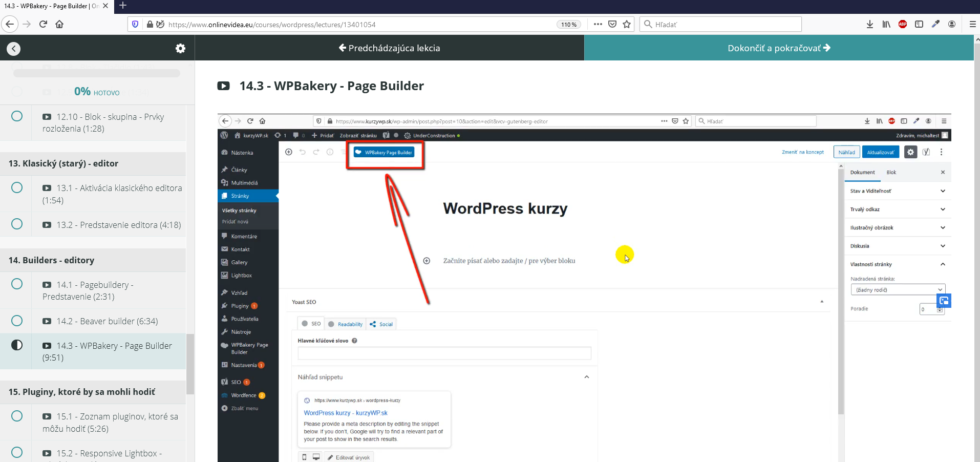The width and height of the screenshot is (980, 462).
Task: Open the Yoast Social tab
Action: (381, 324)
